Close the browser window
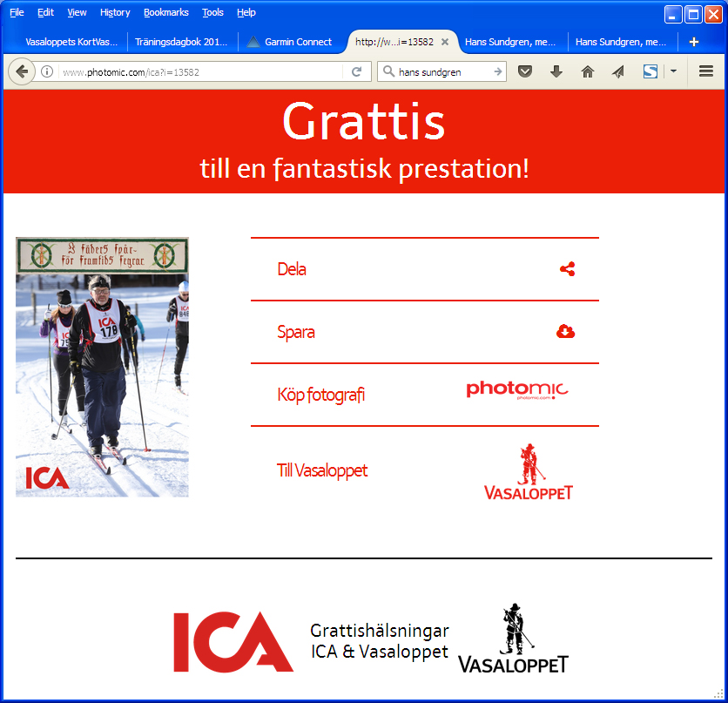Image resolution: width=728 pixels, height=703 pixels. (713, 15)
